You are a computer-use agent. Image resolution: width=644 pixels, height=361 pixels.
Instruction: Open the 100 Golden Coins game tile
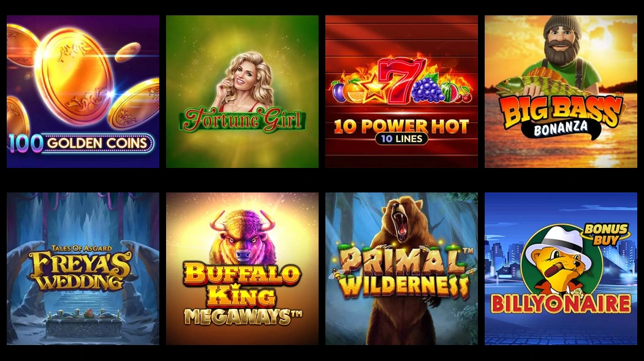pos(83,91)
